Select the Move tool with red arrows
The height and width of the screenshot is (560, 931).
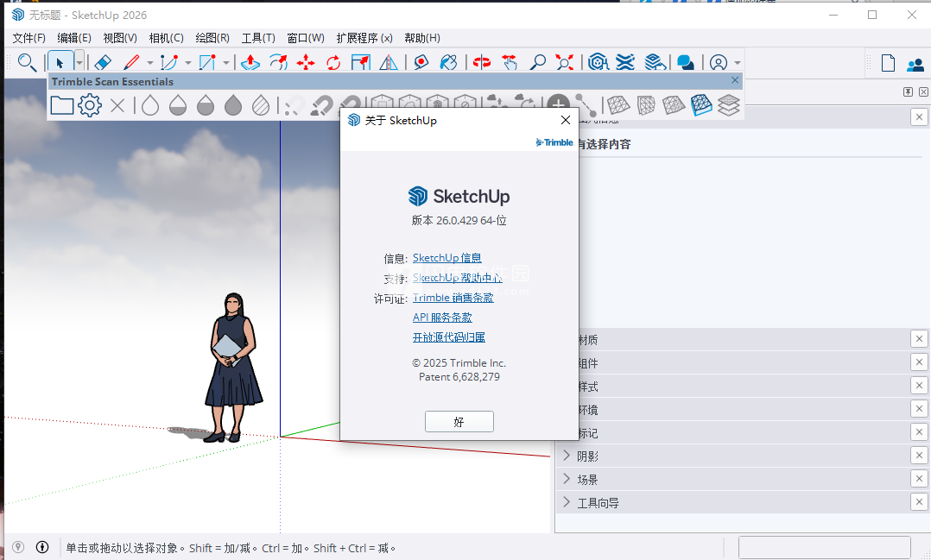(306, 62)
